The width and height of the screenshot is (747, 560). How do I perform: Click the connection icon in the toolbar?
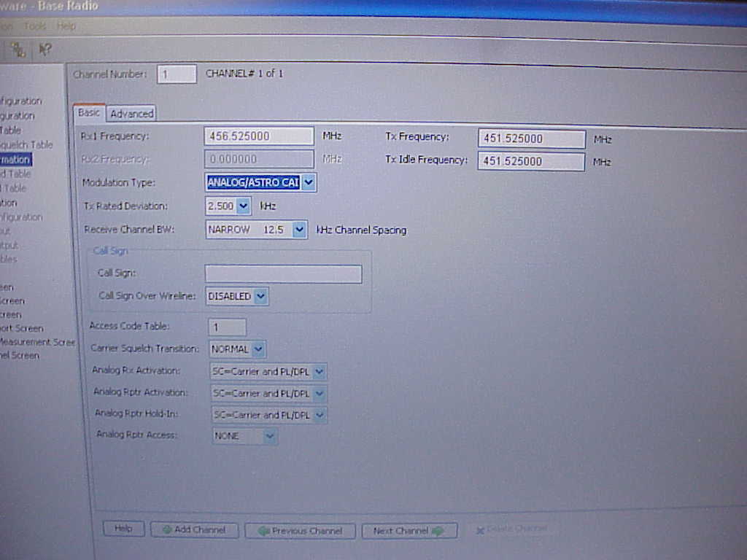point(18,50)
